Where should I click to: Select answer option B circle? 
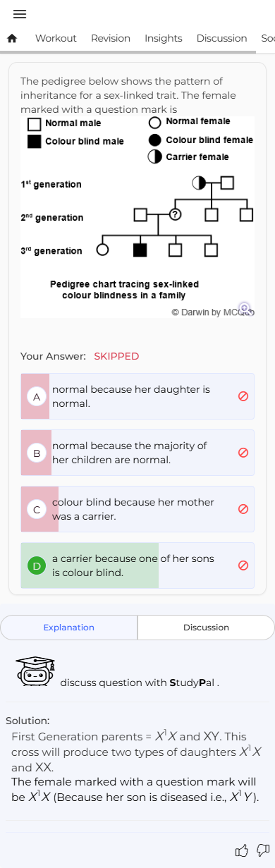click(37, 453)
